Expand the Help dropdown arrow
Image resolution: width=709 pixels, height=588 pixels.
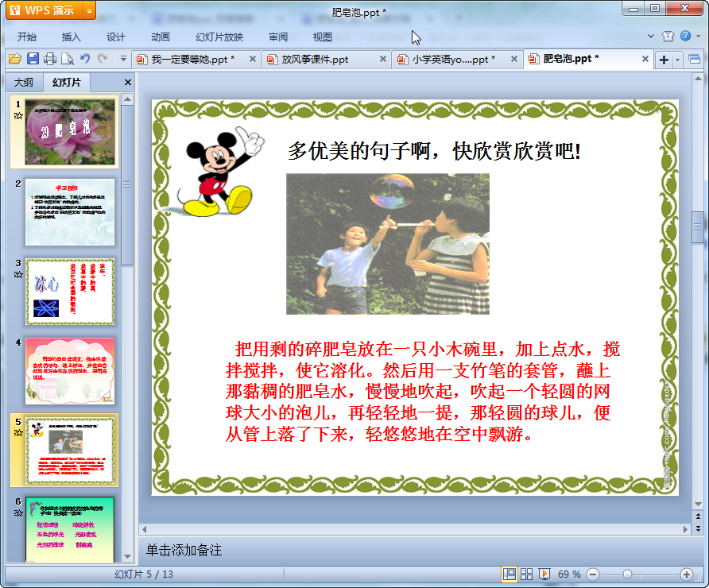(x=698, y=37)
